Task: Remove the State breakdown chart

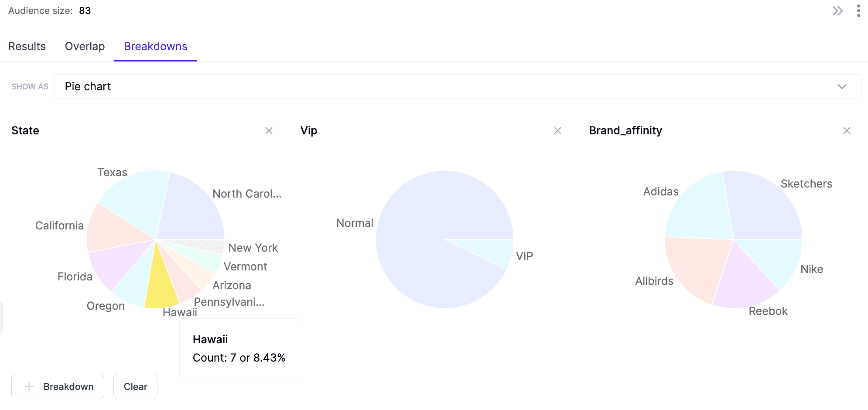Action: click(x=269, y=131)
